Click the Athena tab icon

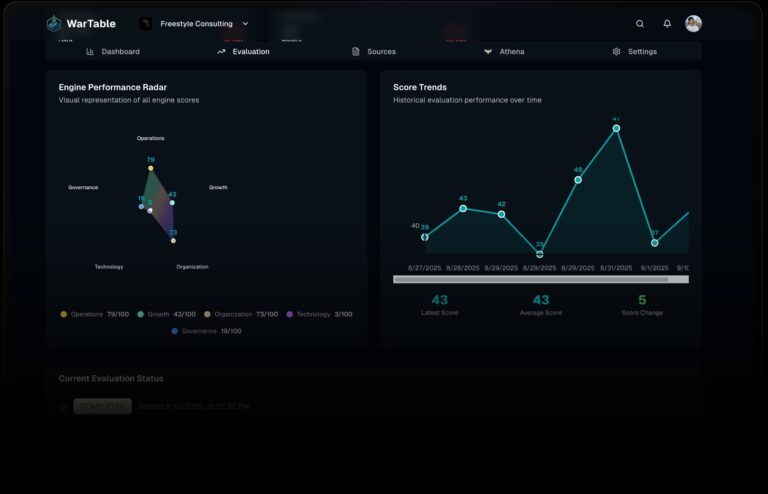[x=488, y=52]
